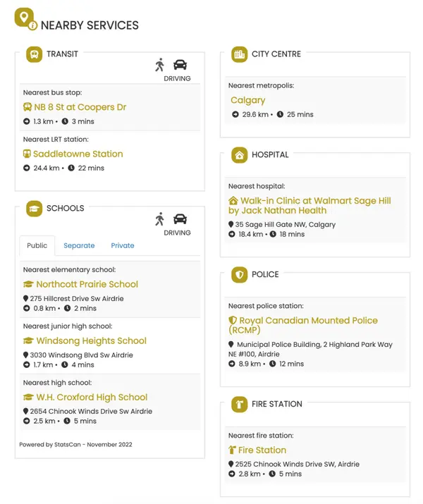
Task: Open W.H. Croxford High School link
Action: (x=92, y=397)
